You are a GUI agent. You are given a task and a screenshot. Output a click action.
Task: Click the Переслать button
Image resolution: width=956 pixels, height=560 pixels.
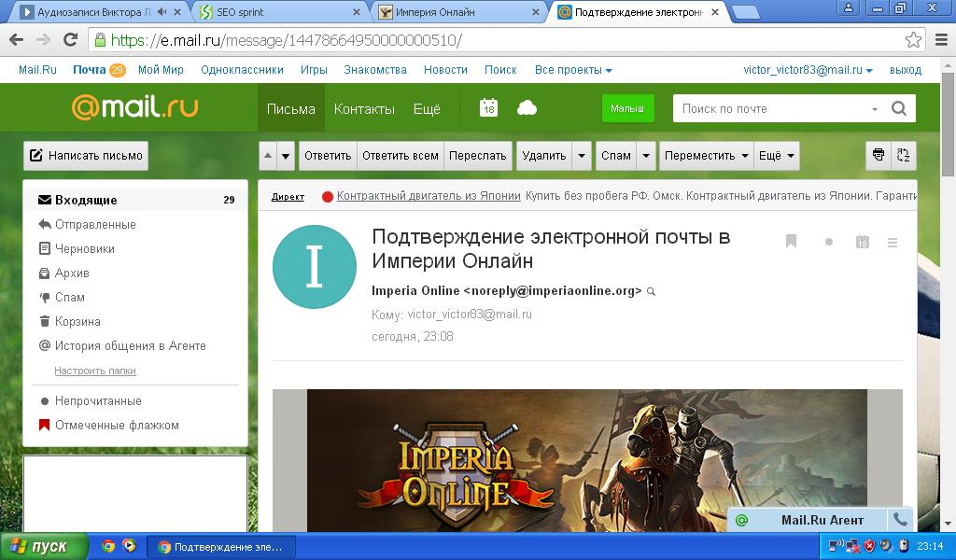[x=477, y=155]
